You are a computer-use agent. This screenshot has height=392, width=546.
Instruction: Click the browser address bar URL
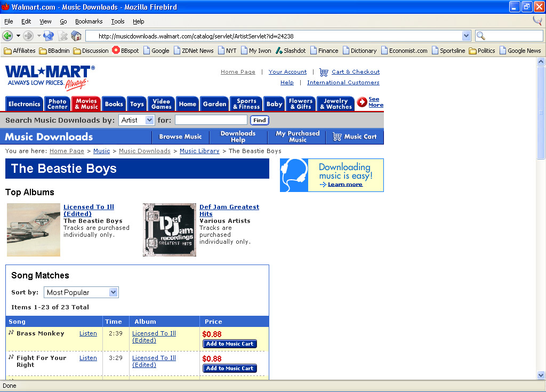click(274, 36)
